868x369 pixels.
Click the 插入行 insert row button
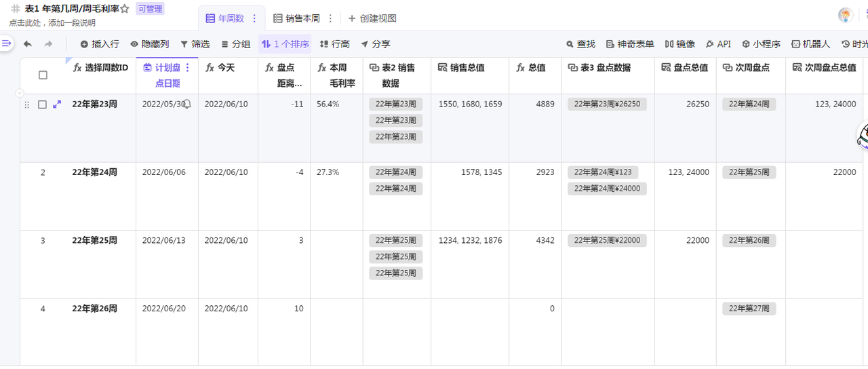click(x=100, y=44)
